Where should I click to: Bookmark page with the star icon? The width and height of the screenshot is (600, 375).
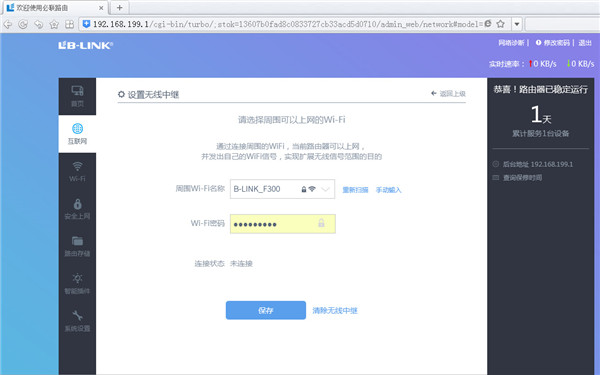pyautogui.click(x=501, y=24)
